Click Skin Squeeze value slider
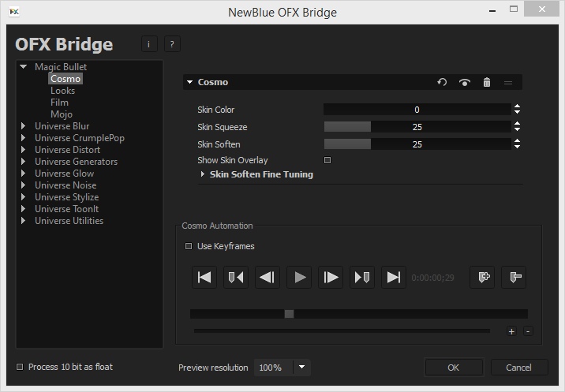 417,127
